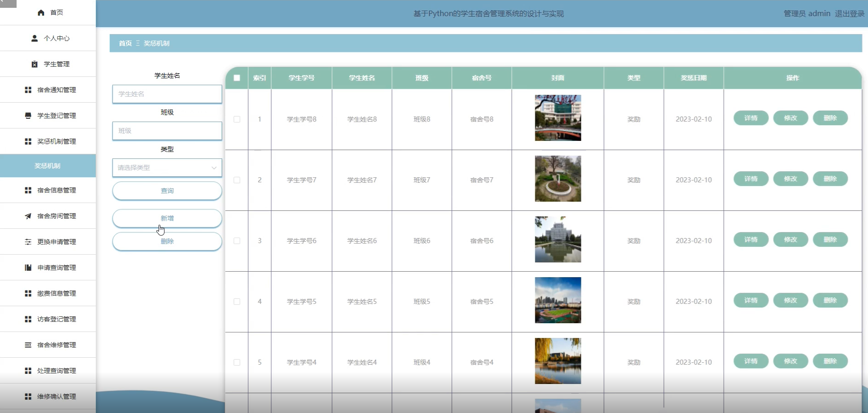The height and width of the screenshot is (413, 868).
Task: Open cover thumbnail in row 学生学号6
Action: 558,239
